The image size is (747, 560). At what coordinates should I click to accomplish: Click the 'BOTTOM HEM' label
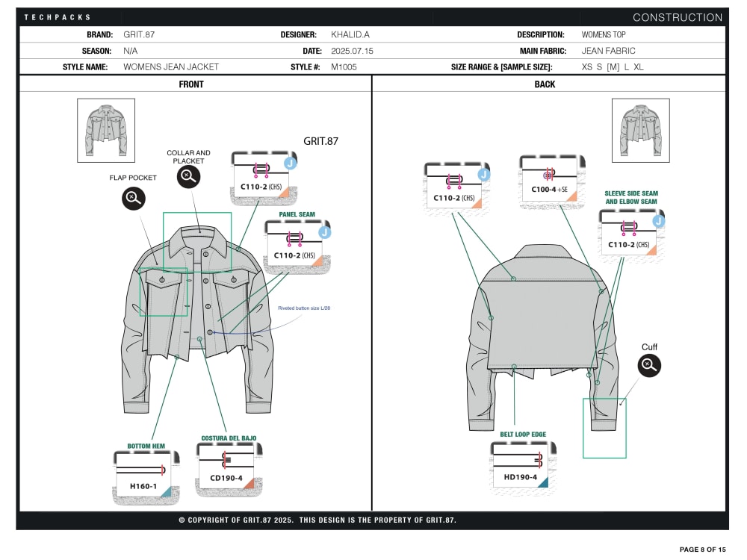(146, 447)
